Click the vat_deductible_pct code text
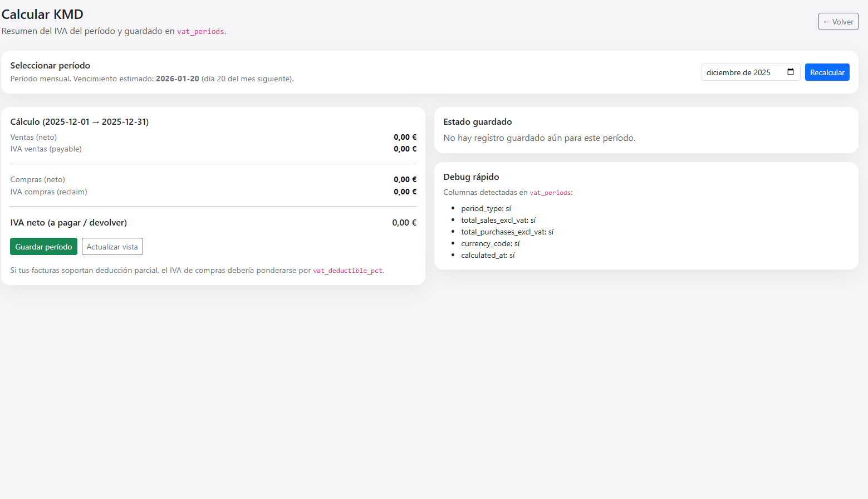This screenshot has width=868, height=499. (347, 271)
